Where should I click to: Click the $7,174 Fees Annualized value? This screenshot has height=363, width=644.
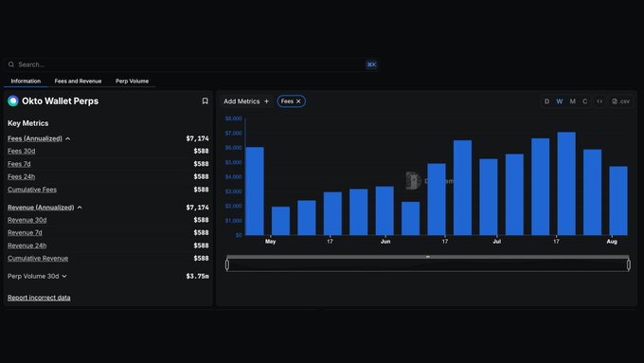(197, 138)
